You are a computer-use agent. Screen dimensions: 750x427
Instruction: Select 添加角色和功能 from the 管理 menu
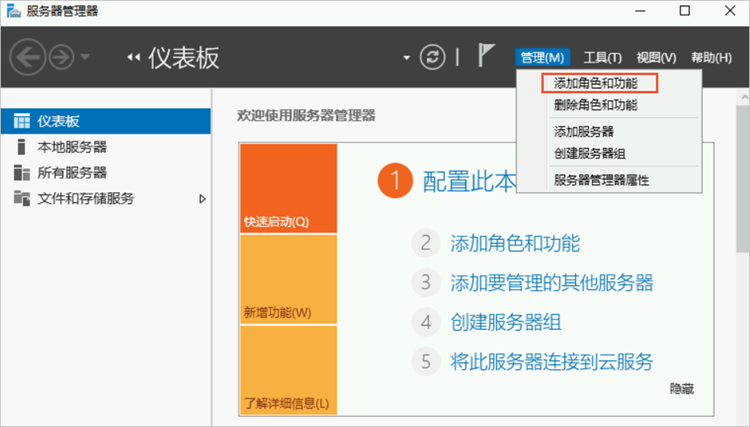595,83
